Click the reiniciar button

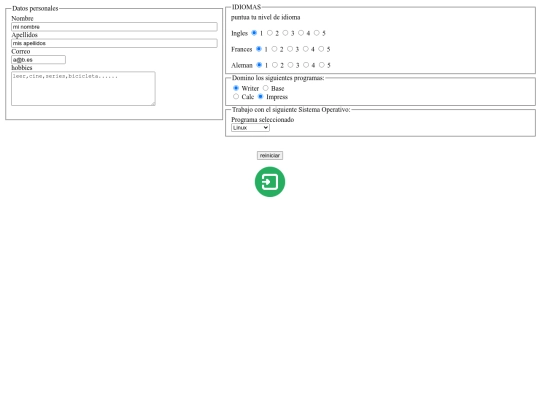[270, 155]
